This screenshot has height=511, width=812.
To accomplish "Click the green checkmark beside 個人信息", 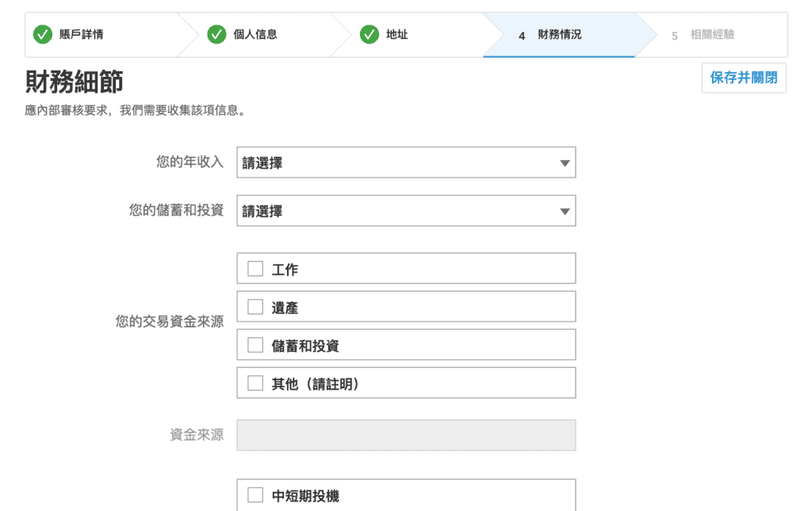I will (x=216, y=35).
